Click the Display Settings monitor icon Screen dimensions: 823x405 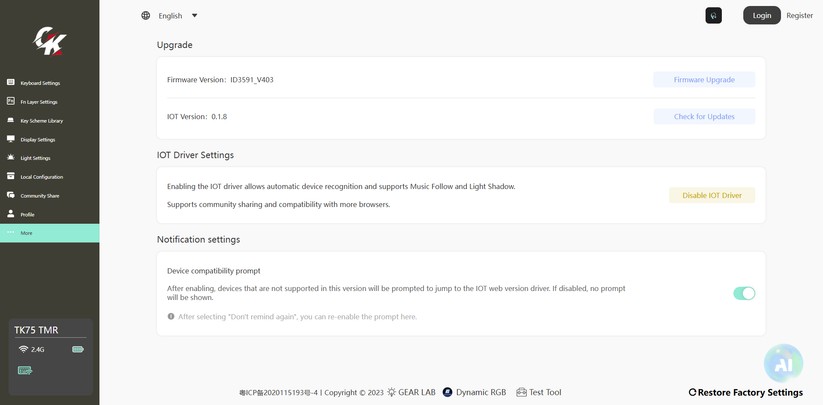[10, 139]
